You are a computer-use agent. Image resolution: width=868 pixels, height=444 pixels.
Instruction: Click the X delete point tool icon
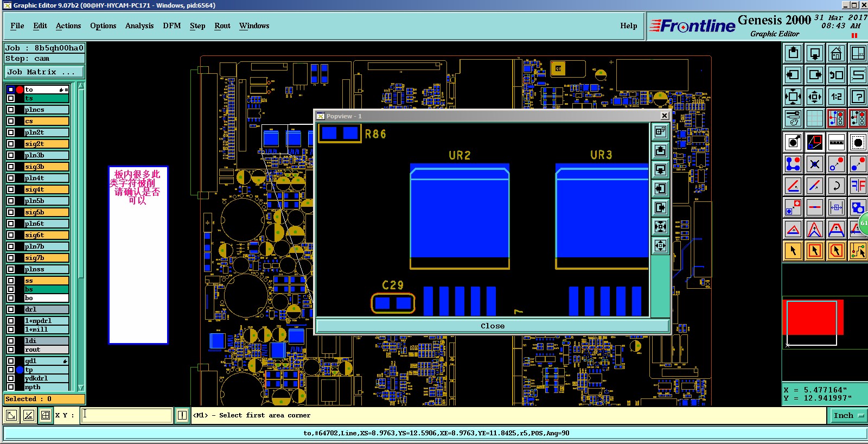(814, 164)
